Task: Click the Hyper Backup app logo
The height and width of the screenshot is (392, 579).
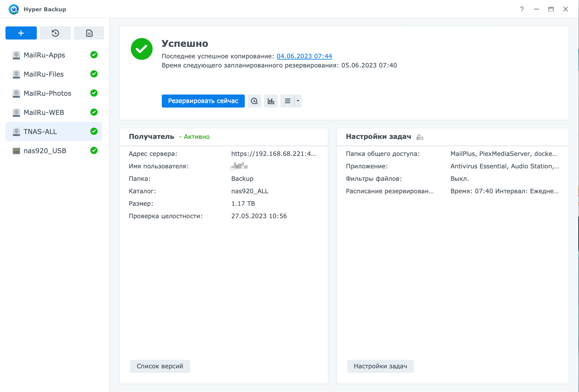Action: coord(14,9)
